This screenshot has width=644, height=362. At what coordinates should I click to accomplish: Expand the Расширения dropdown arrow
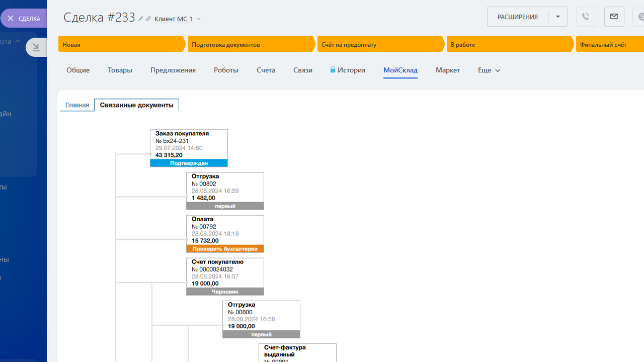point(558,17)
